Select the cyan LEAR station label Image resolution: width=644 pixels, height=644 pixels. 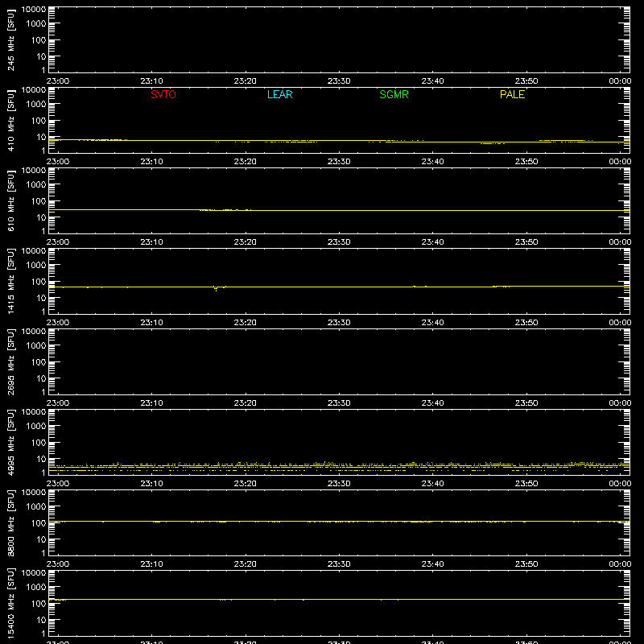pos(279,94)
